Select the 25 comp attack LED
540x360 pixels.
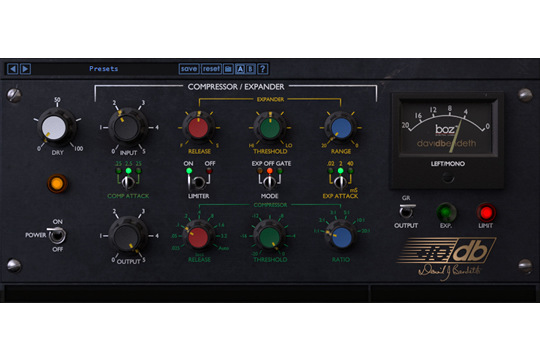pos(138,171)
